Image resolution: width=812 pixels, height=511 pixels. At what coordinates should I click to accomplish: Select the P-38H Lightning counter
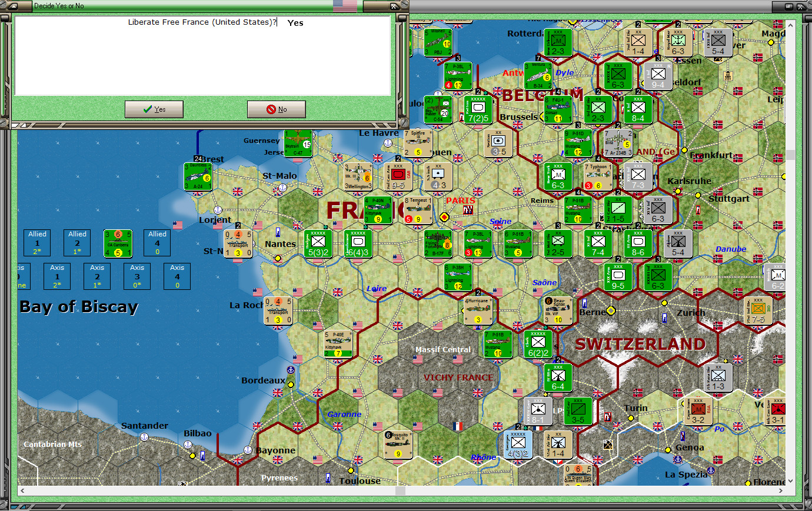(458, 277)
